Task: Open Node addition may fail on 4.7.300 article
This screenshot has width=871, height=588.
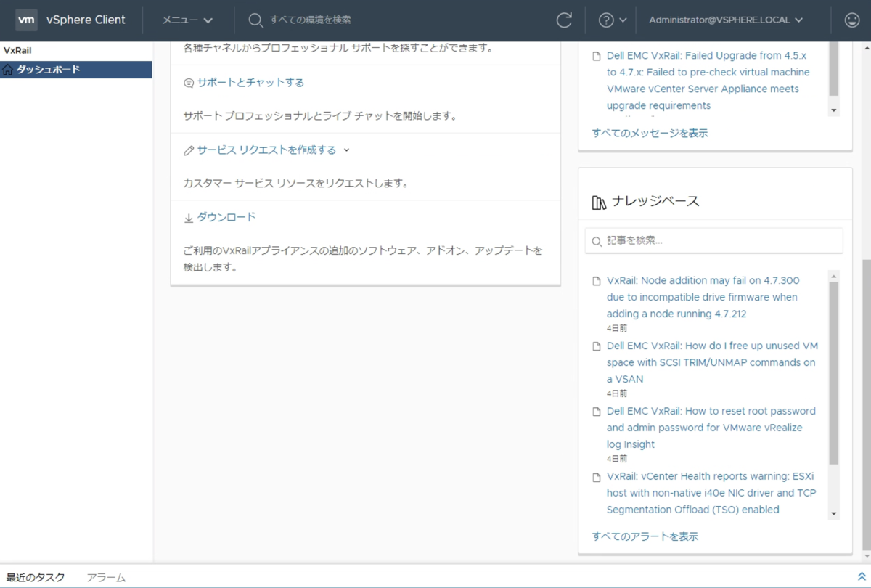Action: (703, 298)
